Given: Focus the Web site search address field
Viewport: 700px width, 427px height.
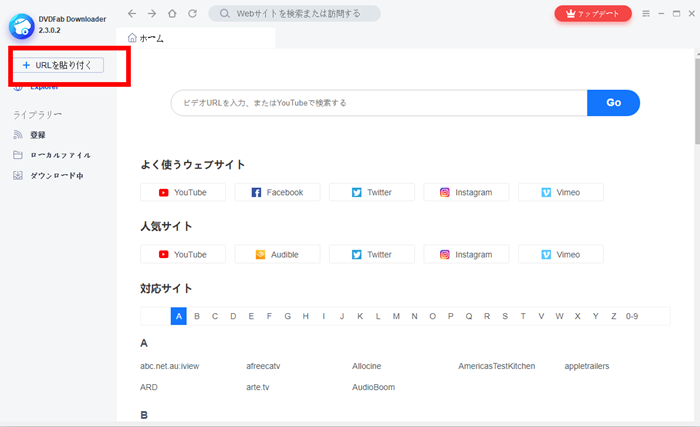Looking at the screenshot, I should coord(295,13).
